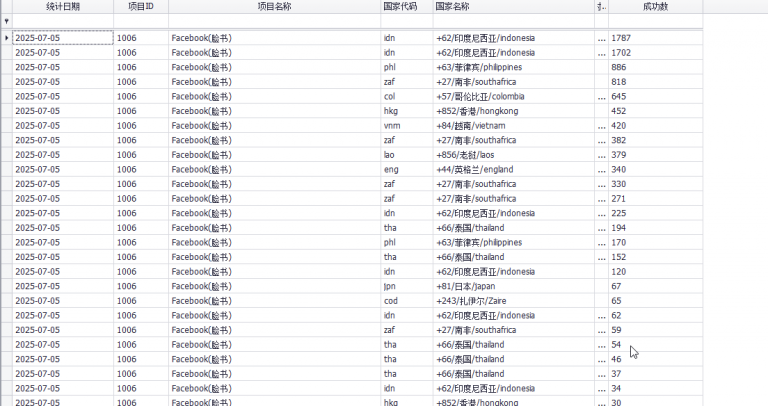Select the success count cell 54

(656, 344)
